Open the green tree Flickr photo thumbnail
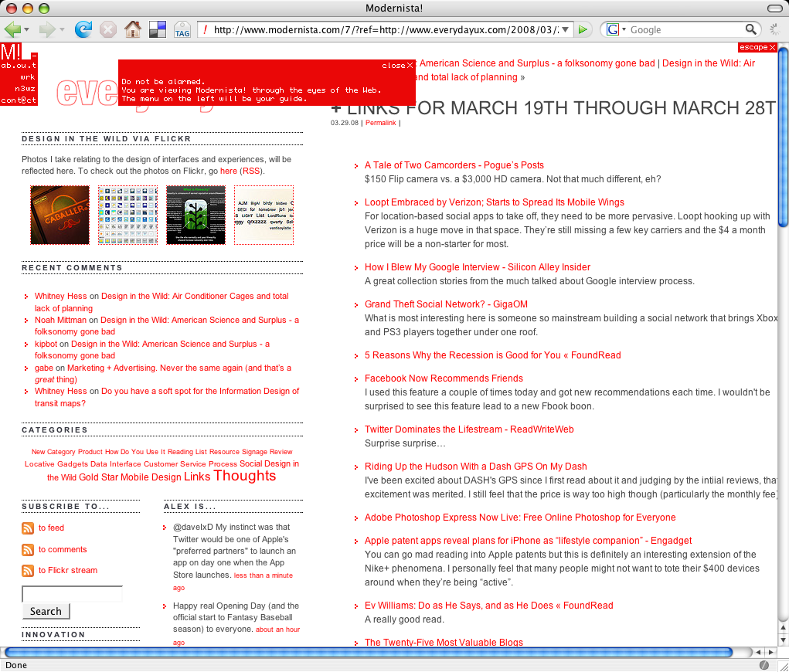Screen dimensions: 789x672 point(196,216)
